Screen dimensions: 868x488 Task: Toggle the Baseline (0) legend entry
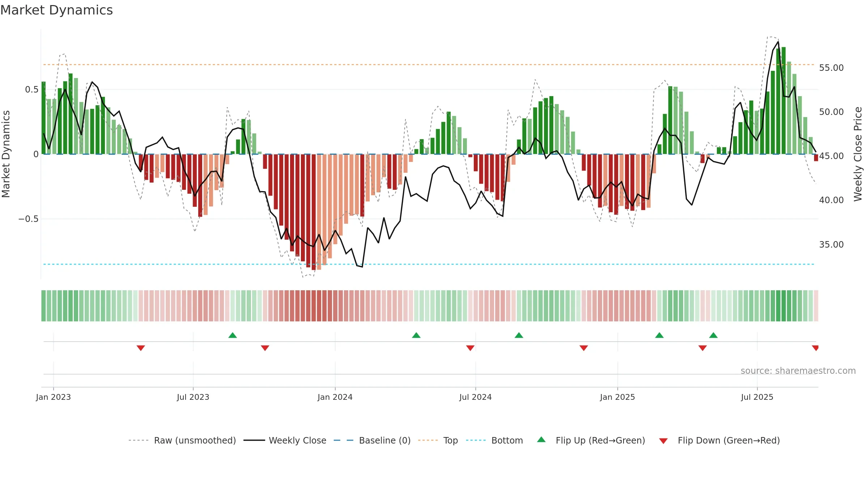point(372,440)
